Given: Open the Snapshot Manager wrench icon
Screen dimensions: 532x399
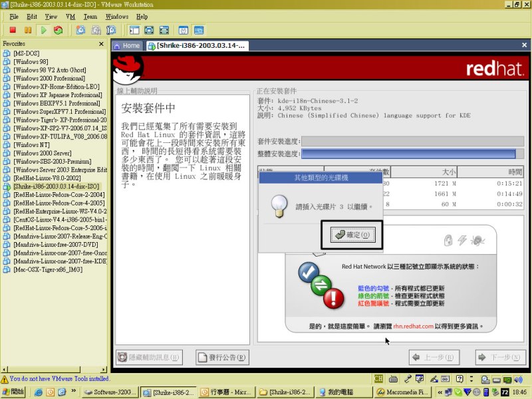Looking at the screenshot, I should [111, 30].
